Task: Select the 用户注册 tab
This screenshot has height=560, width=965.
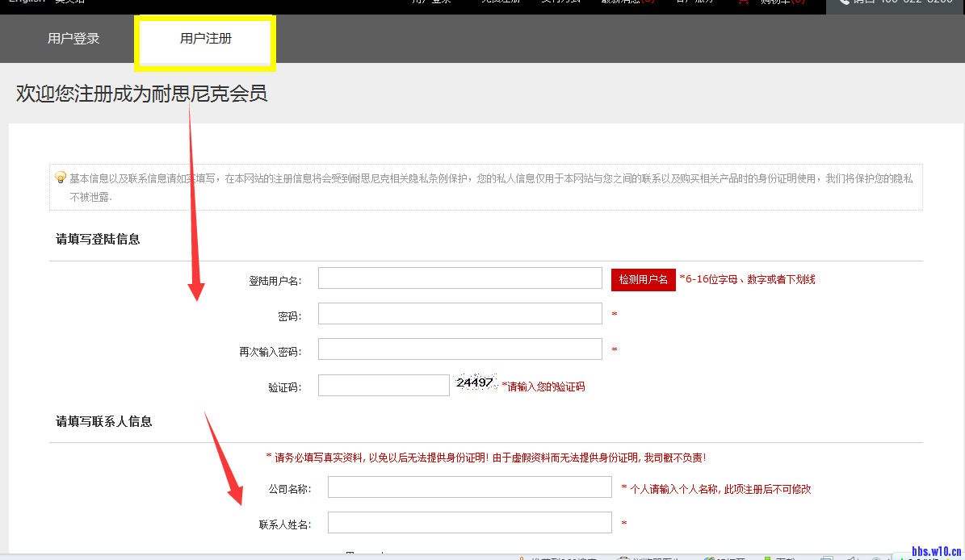Action: [206, 39]
